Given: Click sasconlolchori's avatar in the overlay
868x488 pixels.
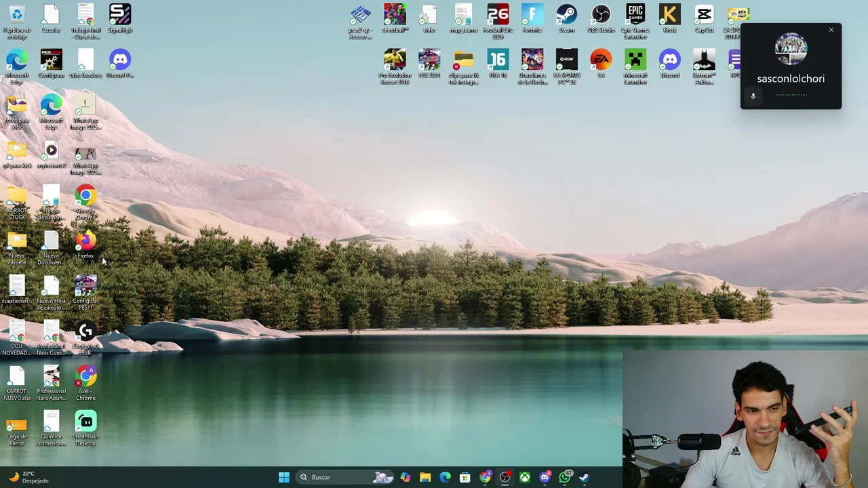Looking at the screenshot, I should [x=791, y=49].
